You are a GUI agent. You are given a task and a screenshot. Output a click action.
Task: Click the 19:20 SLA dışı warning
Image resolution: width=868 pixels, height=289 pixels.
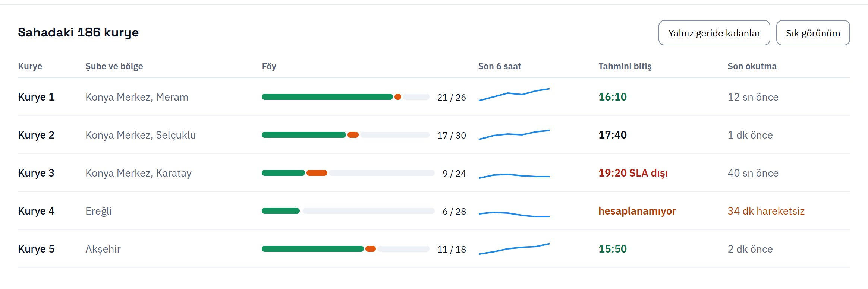633,173
